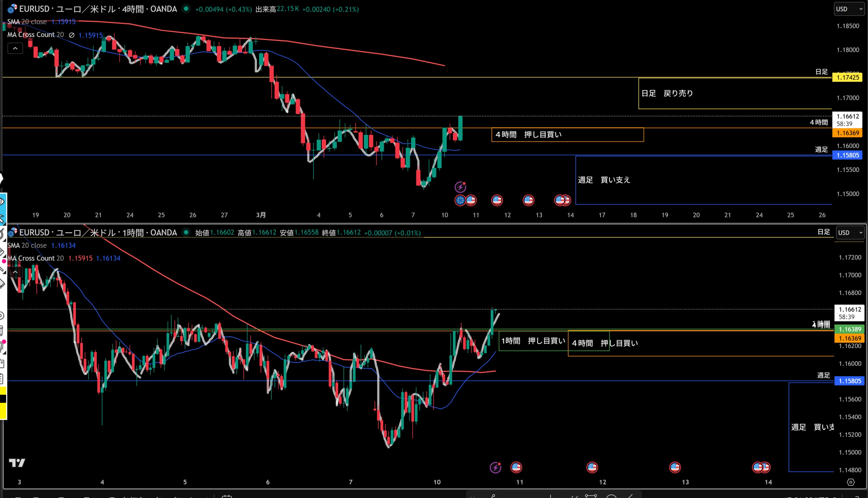Select SMA 20 close legend in upper chart
Viewport: 868px width, 498px height.
click(27, 22)
